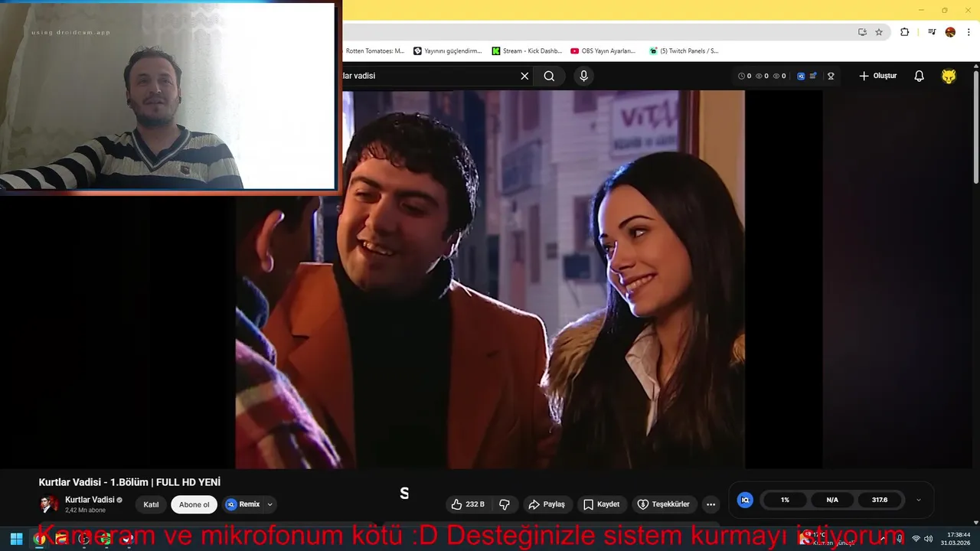This screenshot has width=980, height=551.
Task: Open the Windows Start button
Action: point(16,539)
